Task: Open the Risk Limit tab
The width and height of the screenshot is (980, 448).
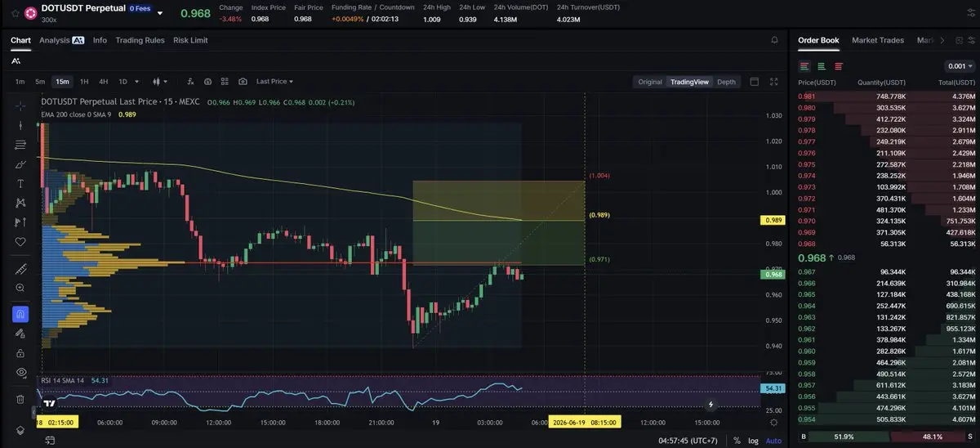Action: (190, 40)
